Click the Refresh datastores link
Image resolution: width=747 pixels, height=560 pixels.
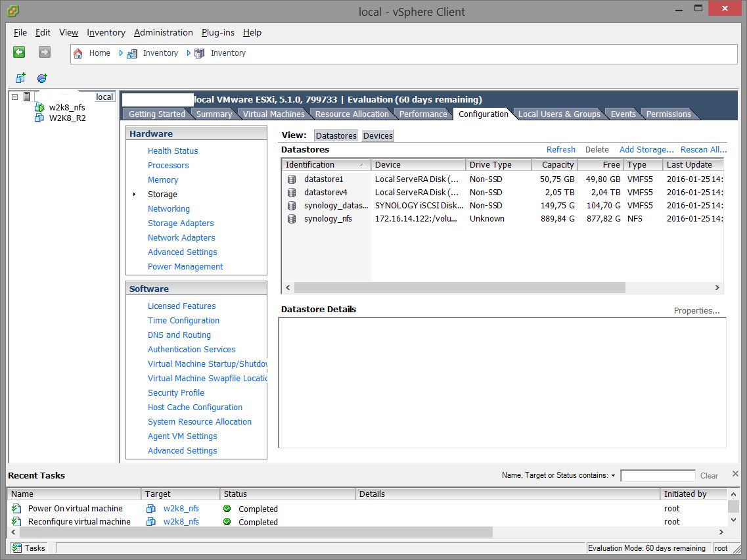pos(560,150)
